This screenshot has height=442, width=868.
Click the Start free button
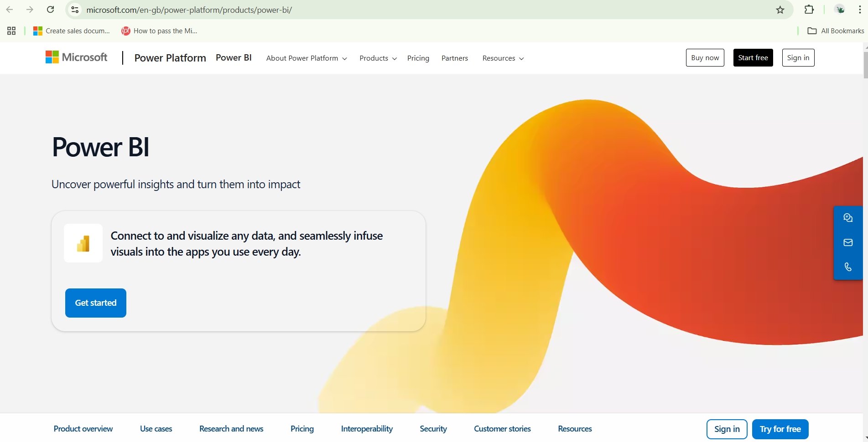(x=753, y=58)
